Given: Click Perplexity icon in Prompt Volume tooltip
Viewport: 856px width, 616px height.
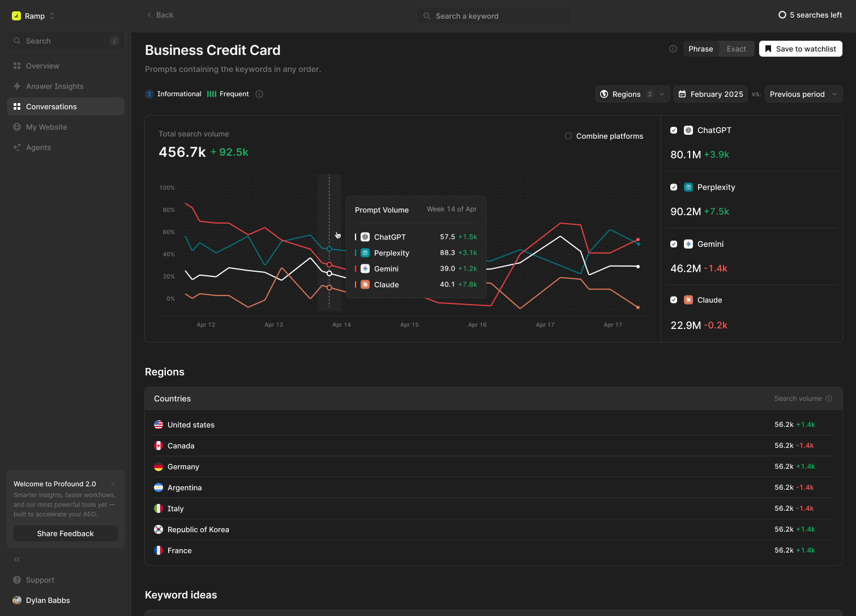Looking at the screenshot, I should point(365,253).
